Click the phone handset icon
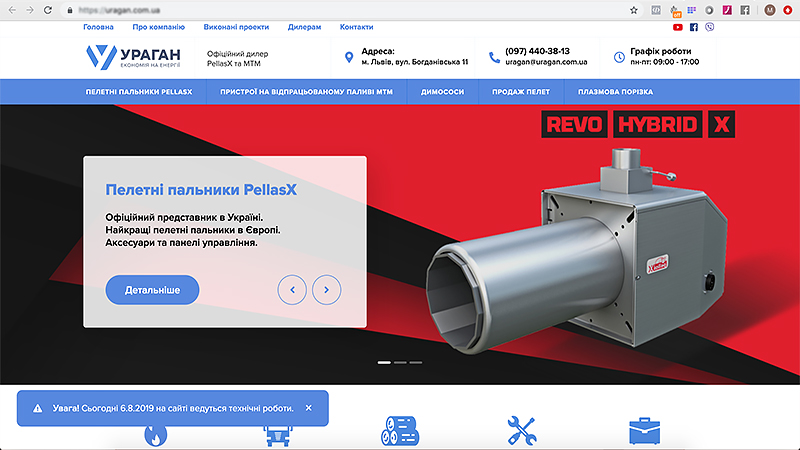 [x=494, y=57]
